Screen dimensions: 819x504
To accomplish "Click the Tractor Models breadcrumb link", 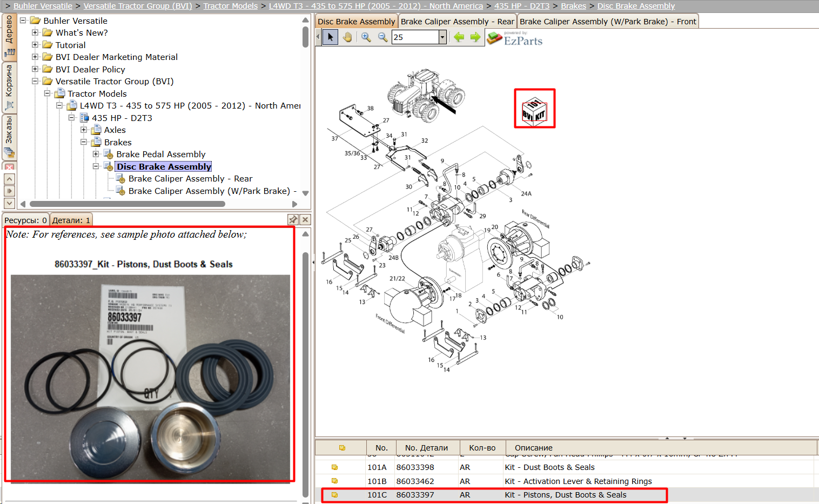I will pos(231,6).
